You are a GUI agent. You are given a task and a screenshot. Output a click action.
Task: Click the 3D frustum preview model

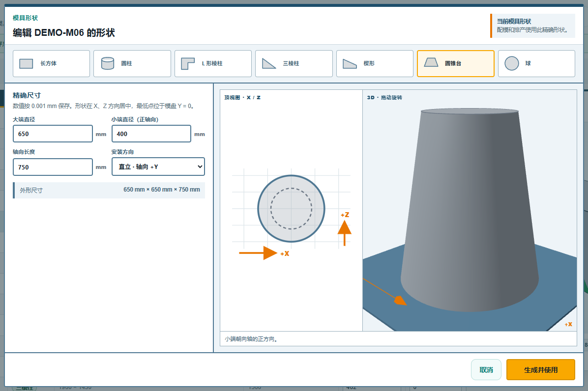coord(470,210)
